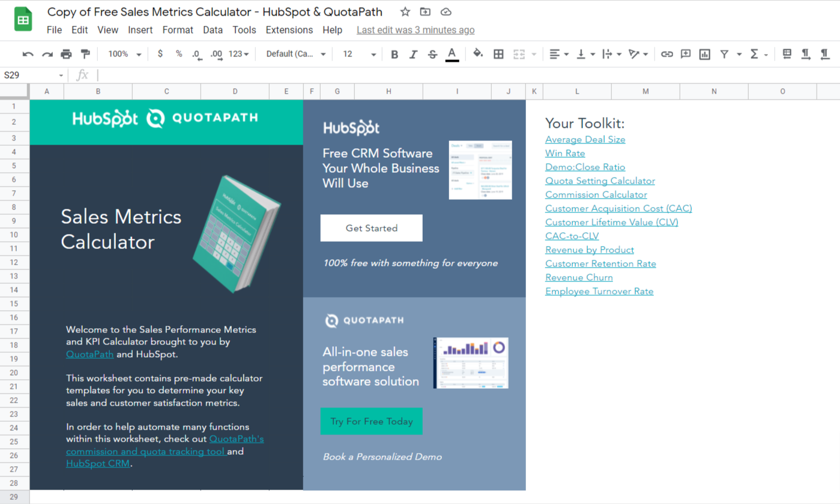Open the borders tool
The height and width of the screenshot is (504, 840).
click(x=498, y=54)
